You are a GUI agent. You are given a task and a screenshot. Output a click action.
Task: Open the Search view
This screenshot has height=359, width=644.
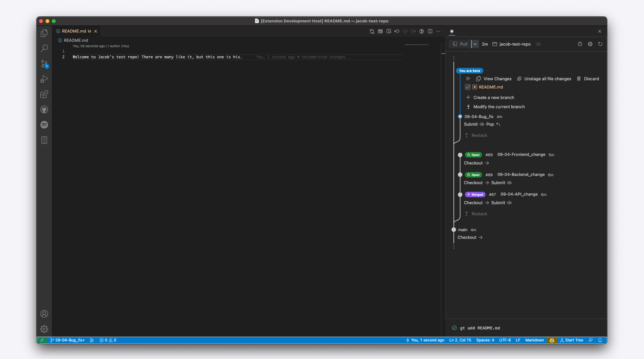tap(44, 48)
